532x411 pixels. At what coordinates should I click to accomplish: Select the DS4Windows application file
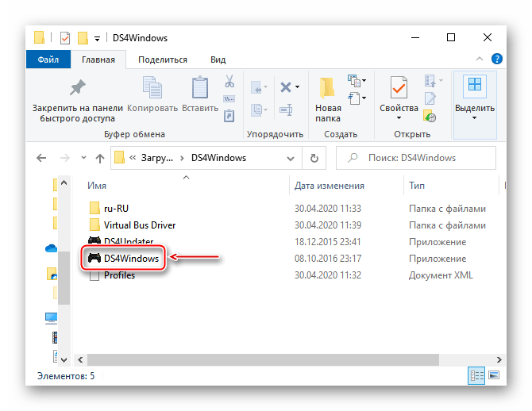[124, 259]
